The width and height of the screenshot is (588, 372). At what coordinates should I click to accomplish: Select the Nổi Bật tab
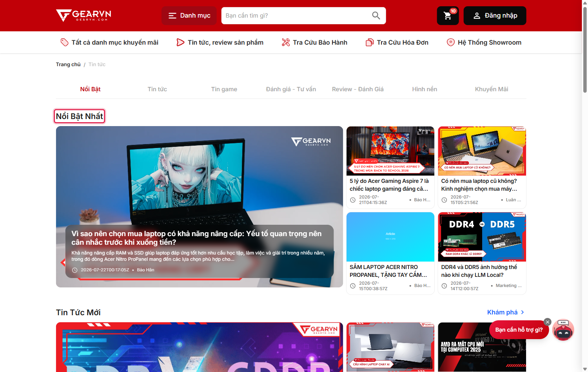coord(90,89)
